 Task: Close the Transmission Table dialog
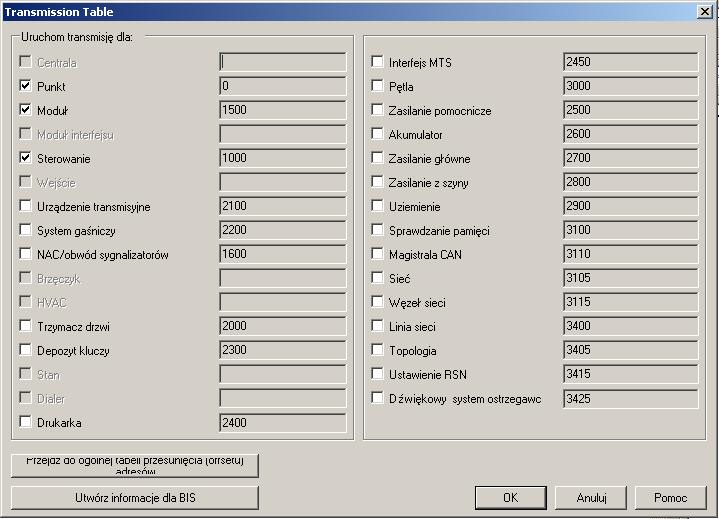[704, 11]
